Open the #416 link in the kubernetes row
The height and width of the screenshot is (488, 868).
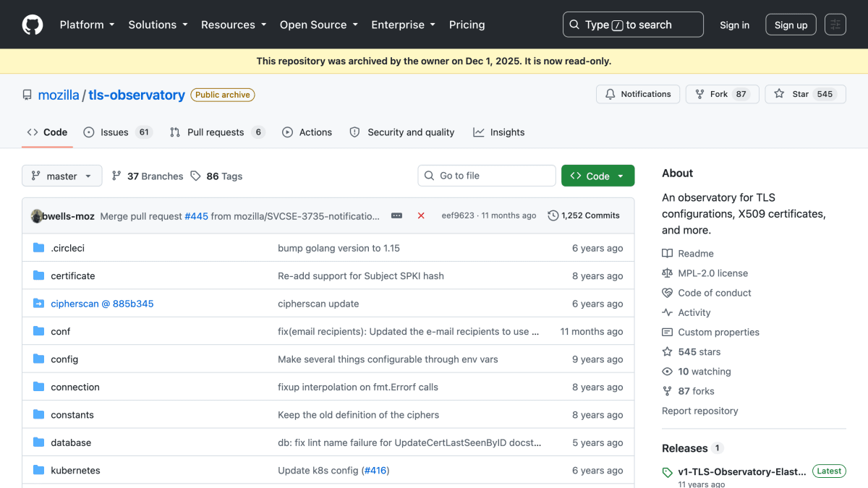click(374, 471)
